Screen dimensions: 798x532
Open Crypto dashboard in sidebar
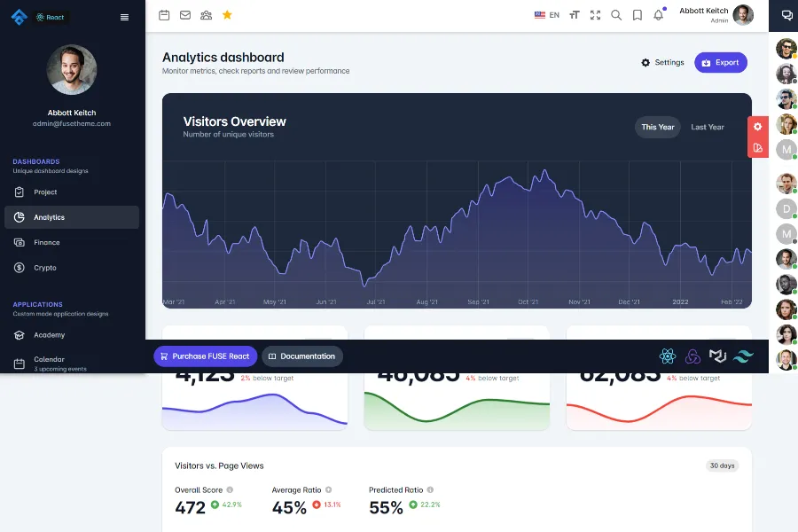tap(45, 268)
